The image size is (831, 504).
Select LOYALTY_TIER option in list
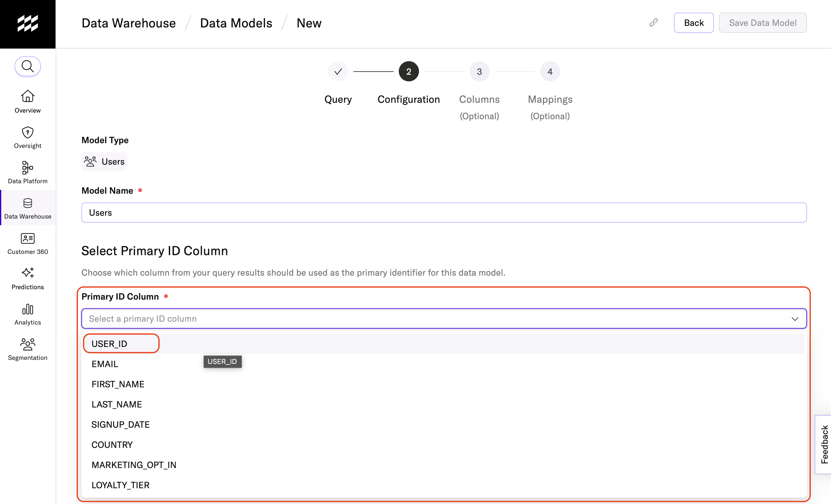[x=121, y=485]
